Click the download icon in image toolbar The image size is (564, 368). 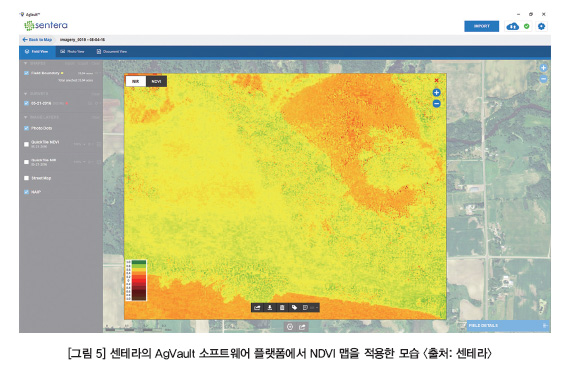click(270, 308)
